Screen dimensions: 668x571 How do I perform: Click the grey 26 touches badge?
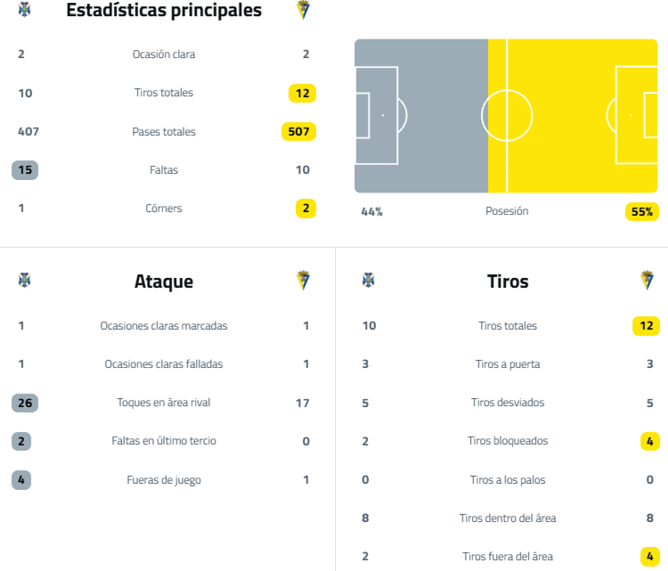click(x=25, y=403)
